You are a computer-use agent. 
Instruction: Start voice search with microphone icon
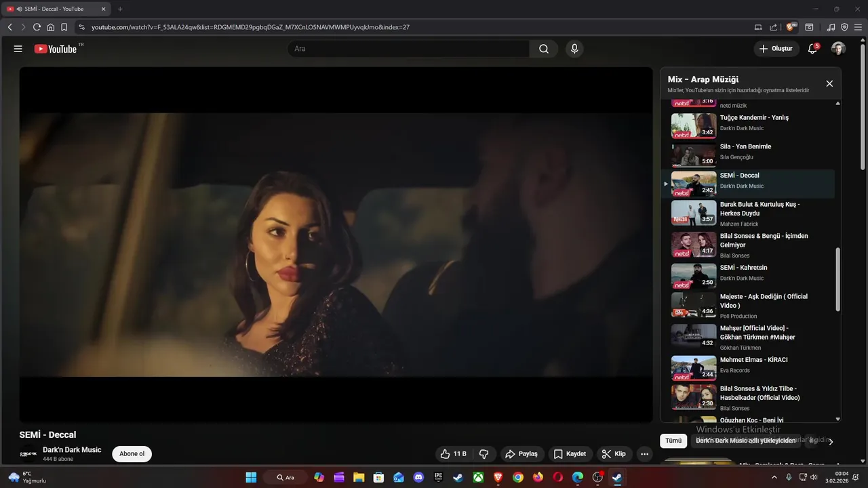pyautogui.click(x=574, y=49)
